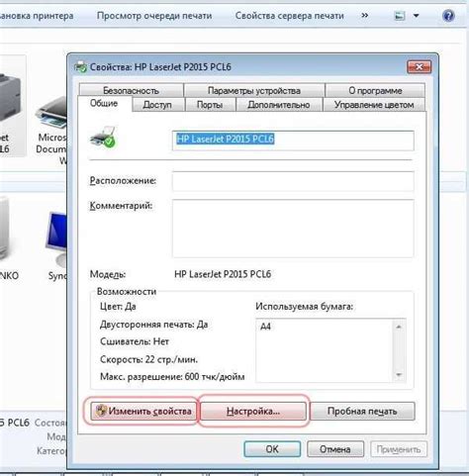
Task: Click the Применить button
Action: coord(399,449)
